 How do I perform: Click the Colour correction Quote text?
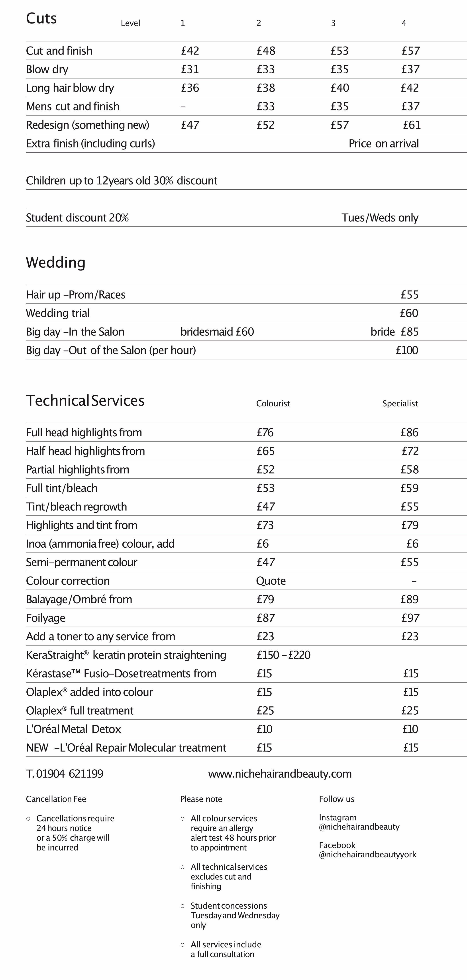271,581
